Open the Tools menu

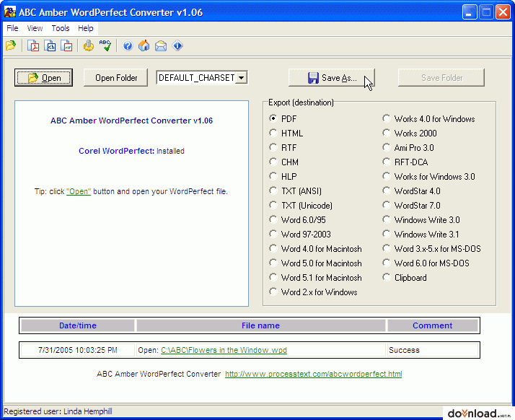[x=61, y=28]
